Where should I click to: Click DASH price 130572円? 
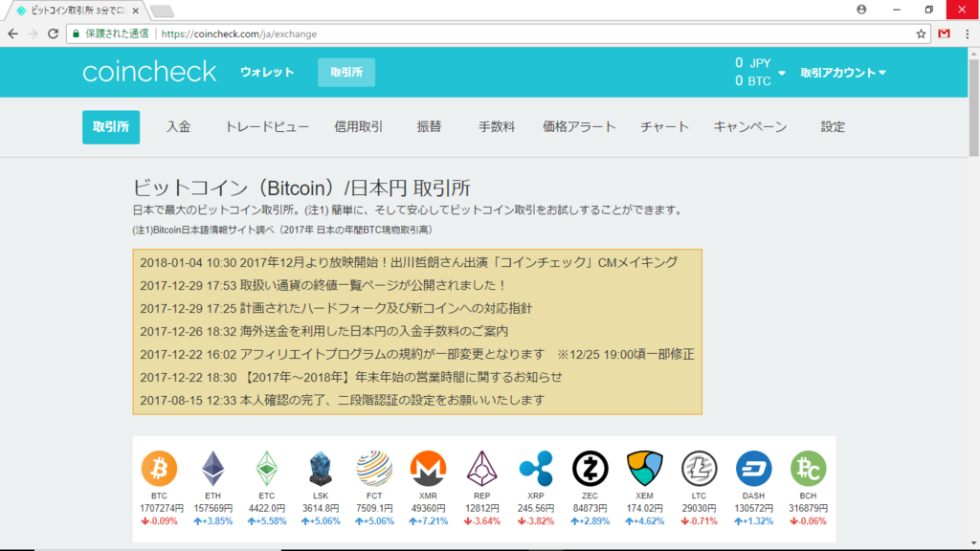(753, 509)
